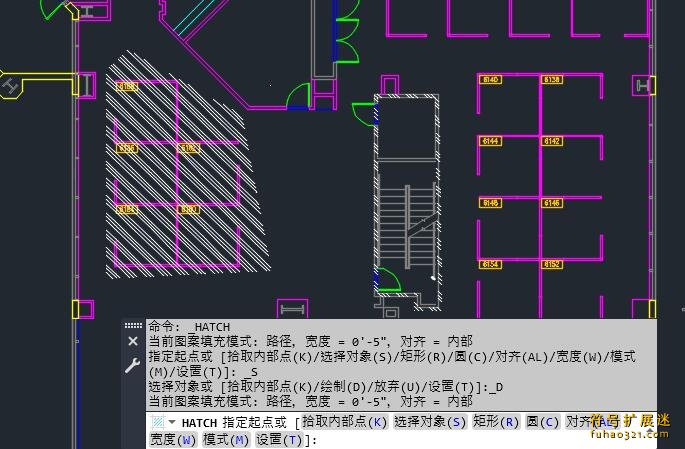Expand the recent commands dropdown arrow

[x=172, y=423]
